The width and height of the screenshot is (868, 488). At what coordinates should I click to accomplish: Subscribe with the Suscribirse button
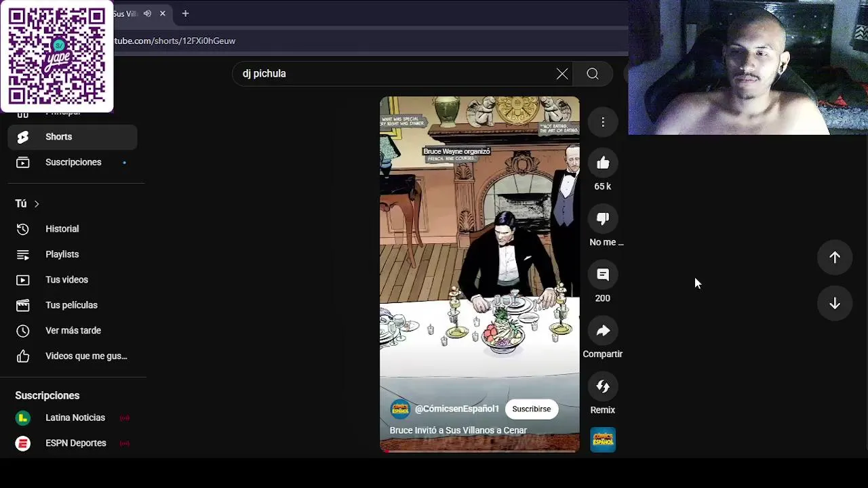pyautogui.click(x=532, y=409)
